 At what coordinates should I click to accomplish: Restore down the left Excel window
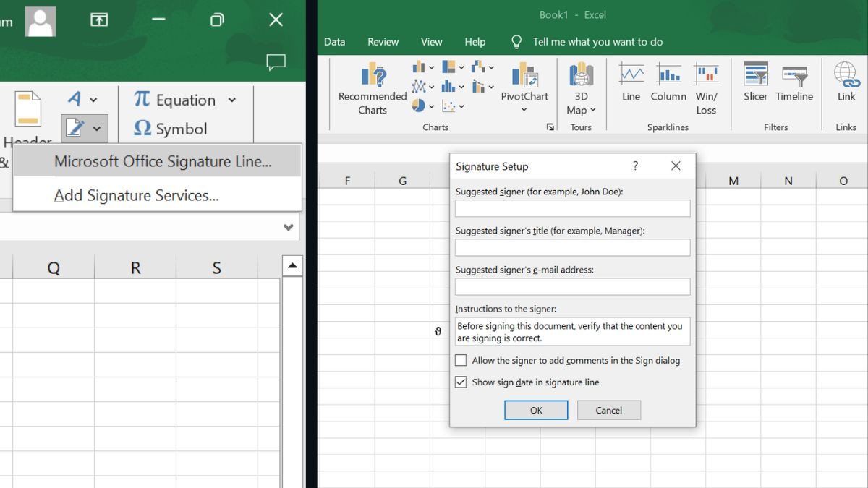(x=217, y=20)
